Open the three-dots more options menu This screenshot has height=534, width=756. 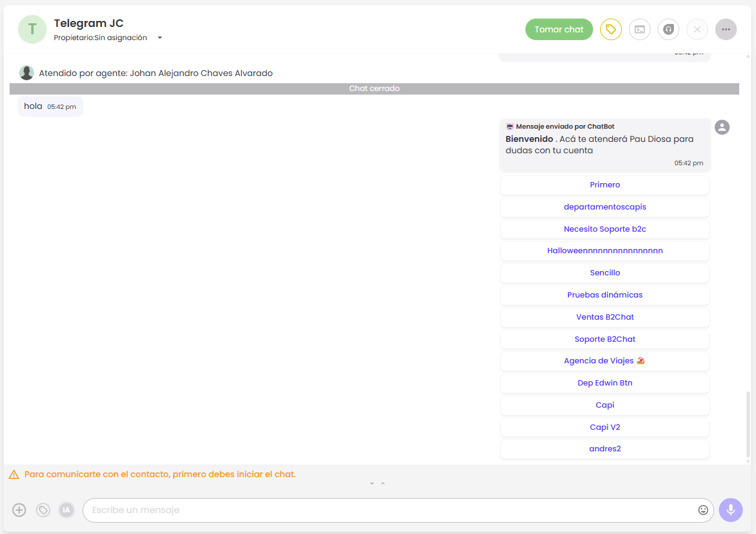726,29
